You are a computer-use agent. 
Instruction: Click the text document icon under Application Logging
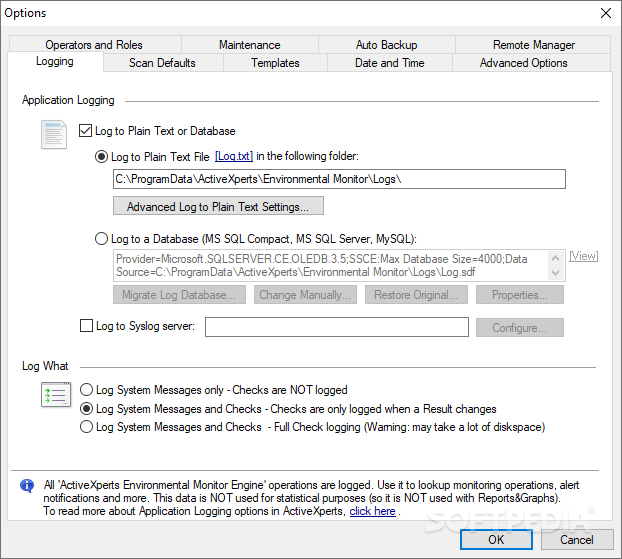(x=54, y=134)
